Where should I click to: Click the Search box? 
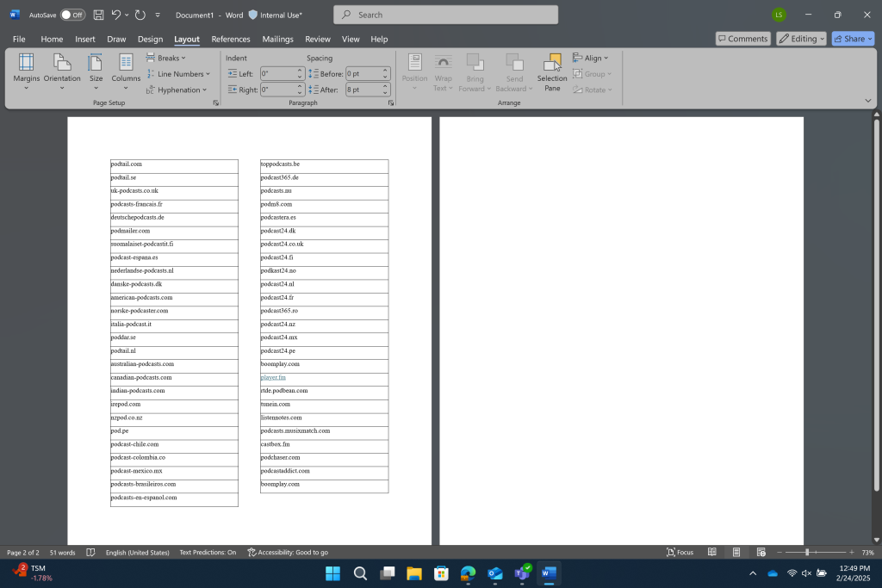445,15
